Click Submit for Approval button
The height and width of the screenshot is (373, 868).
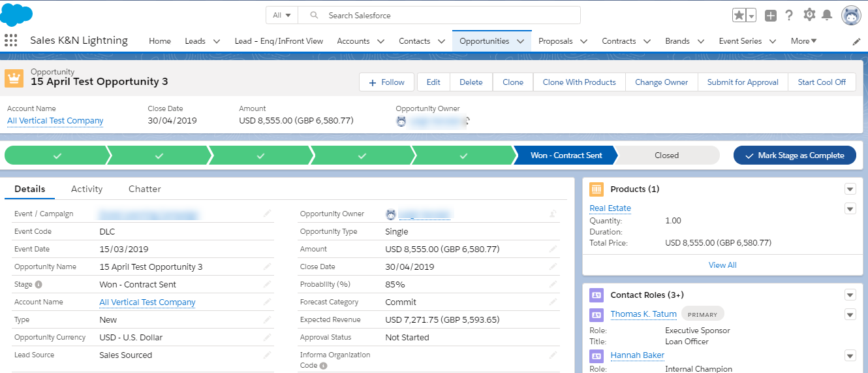pyautogui.click(x=743, y=82)
